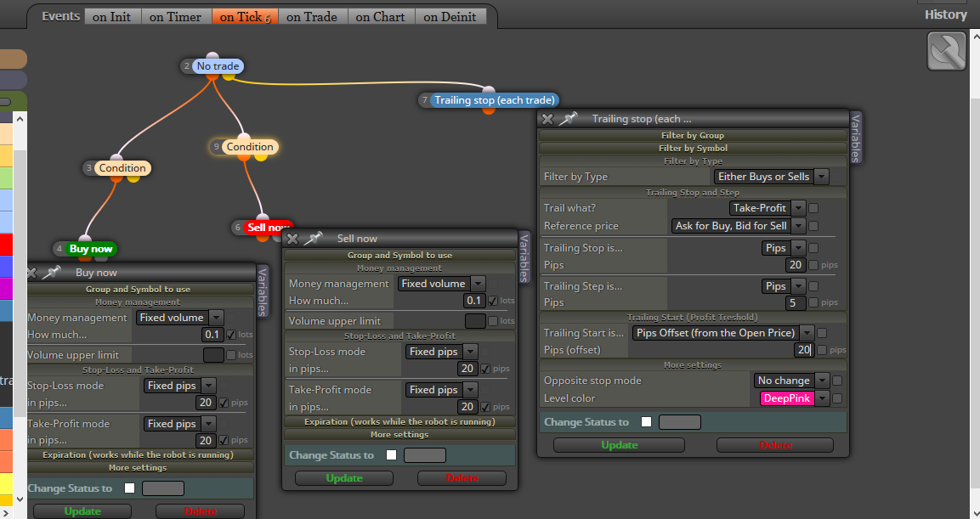Open Trailing Stop is Pips dropdown

point(783,248)
